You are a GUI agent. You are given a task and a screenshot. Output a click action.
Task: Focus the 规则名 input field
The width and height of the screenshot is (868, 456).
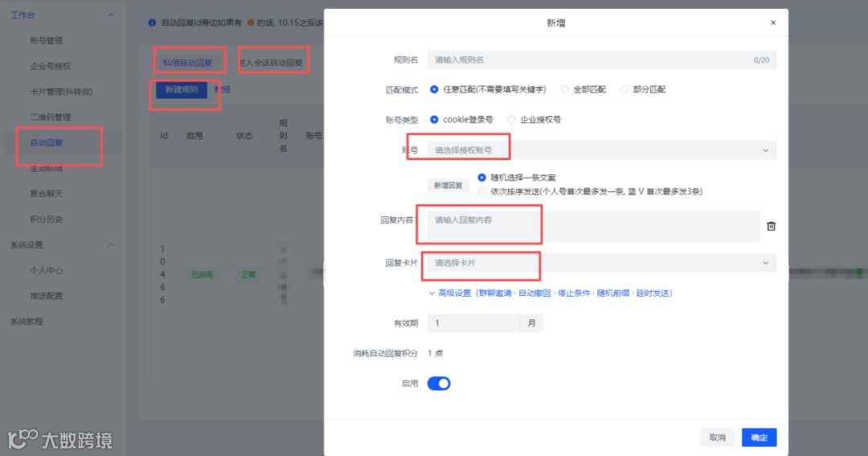602,60
